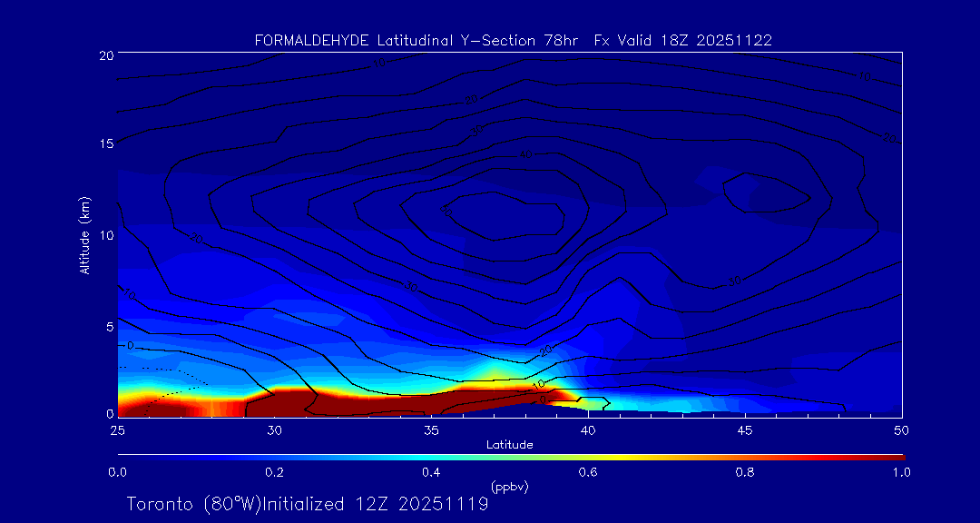Select the 50 tick on the latitude axis
This screenshot has width=980, height=523.
(902, 429)
